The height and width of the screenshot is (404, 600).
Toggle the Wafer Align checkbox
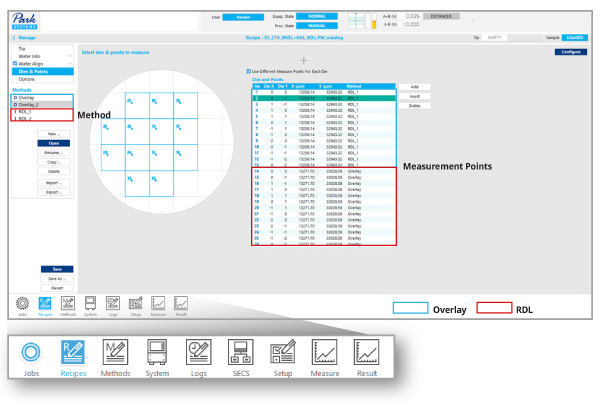tap(14, 63)
